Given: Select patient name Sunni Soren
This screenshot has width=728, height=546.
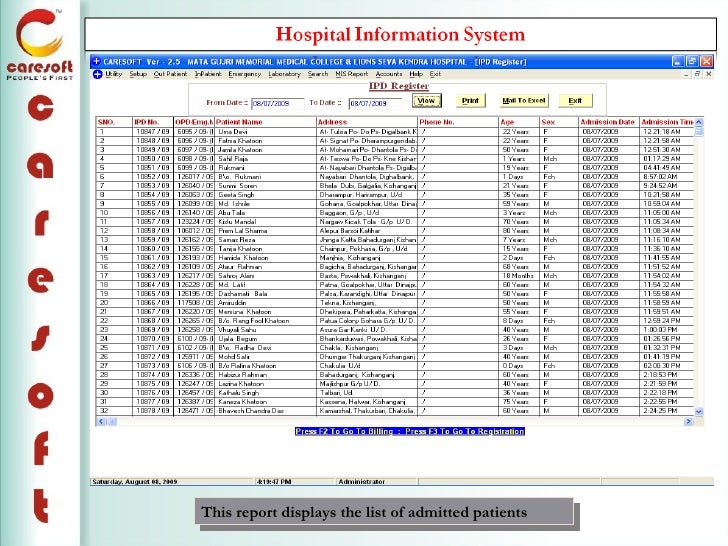Looking at the screenshot, I should (x=237, y=186).
